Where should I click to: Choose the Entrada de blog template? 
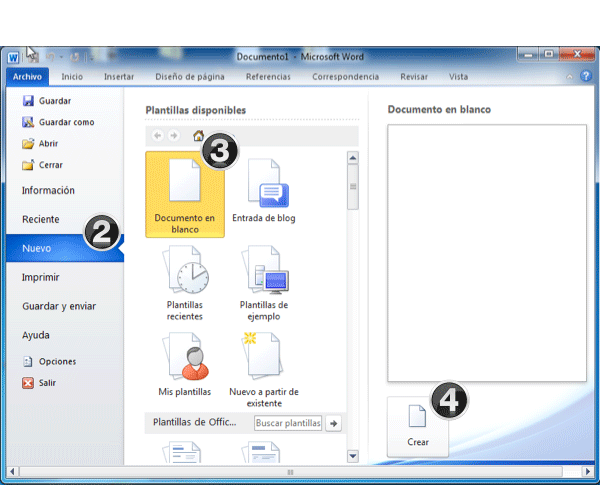click(264, 191)
